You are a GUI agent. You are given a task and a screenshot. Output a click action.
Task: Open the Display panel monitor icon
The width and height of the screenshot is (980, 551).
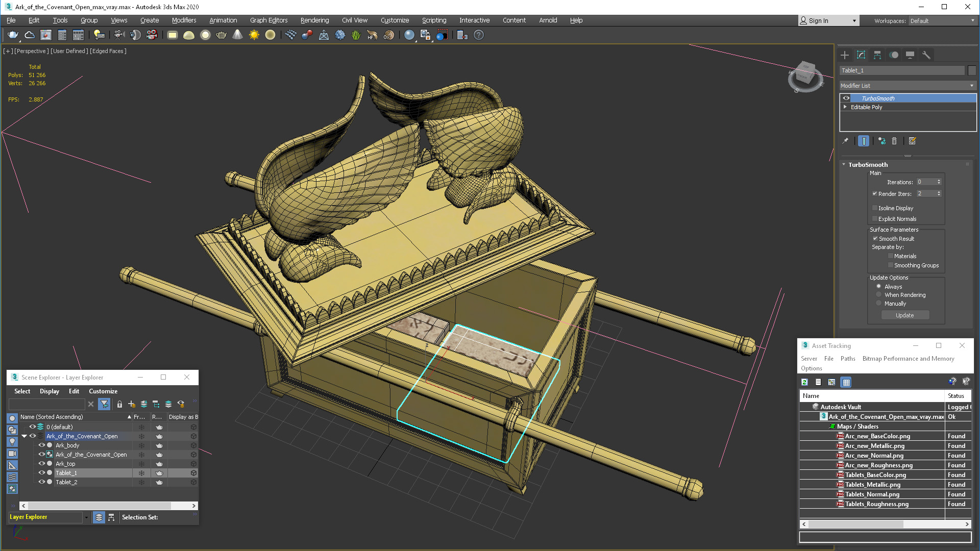click(x=910, y=55)
